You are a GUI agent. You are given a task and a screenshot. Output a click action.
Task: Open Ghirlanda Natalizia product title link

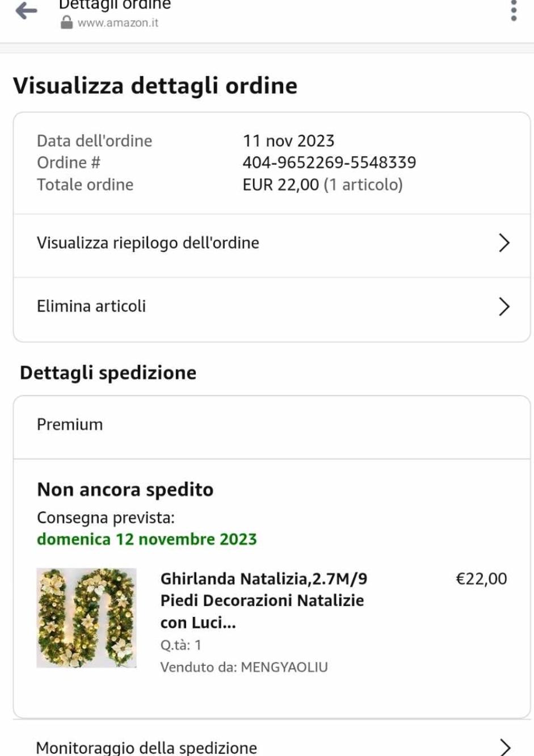pyautogui.click(x=263, y=600)
